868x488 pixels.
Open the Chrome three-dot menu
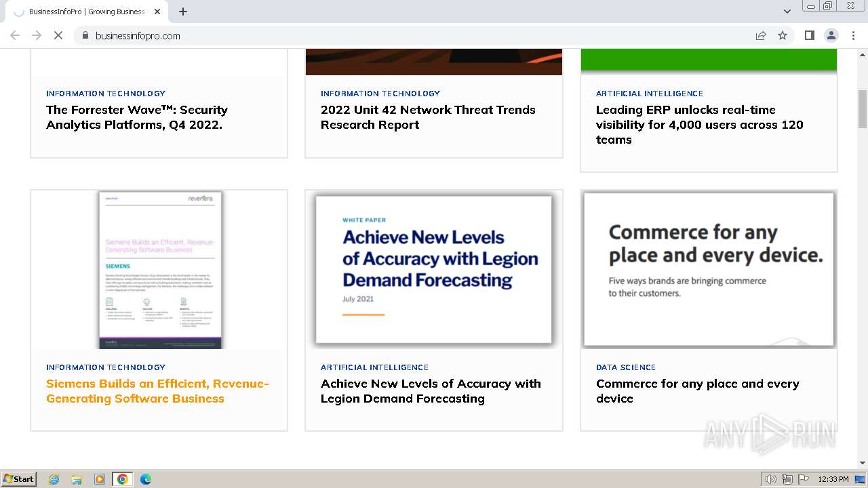click(x=853, y=35)
